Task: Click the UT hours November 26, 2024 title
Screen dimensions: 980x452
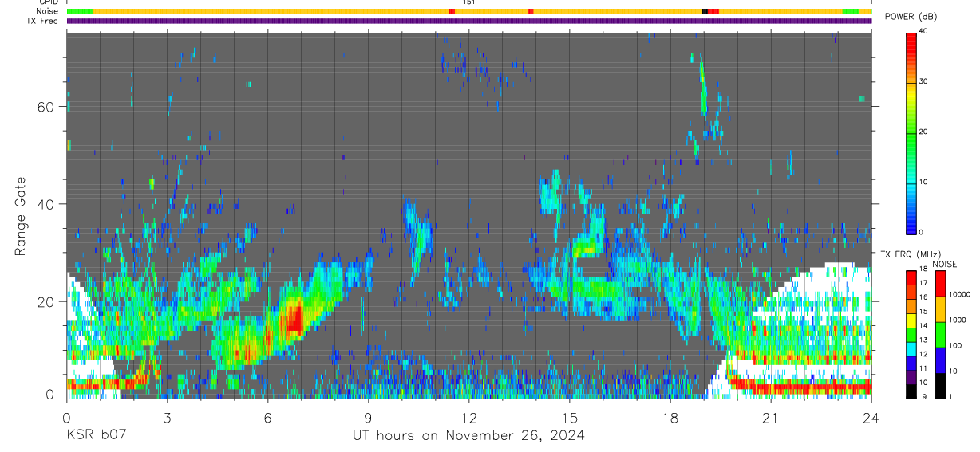Action: (x=468, y=435)
